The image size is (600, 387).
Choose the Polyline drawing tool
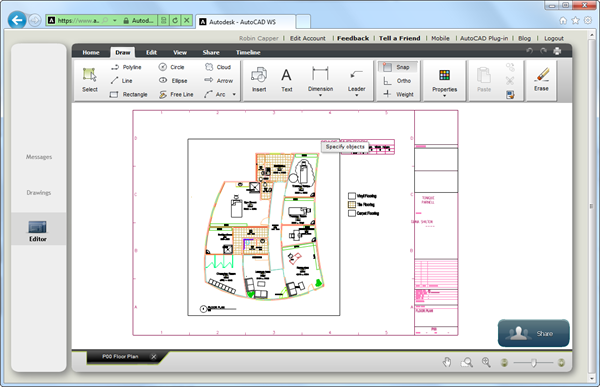[126, 67]
